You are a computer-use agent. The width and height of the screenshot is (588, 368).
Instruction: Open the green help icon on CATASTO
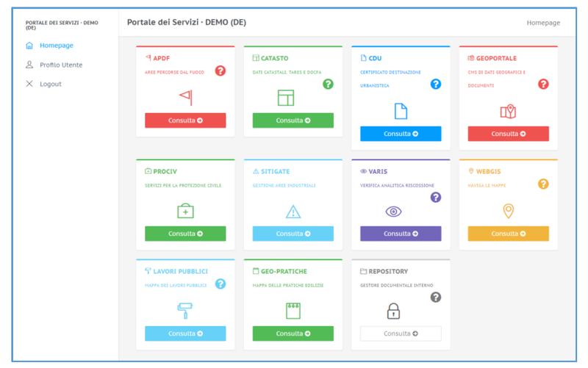point(328,84)
